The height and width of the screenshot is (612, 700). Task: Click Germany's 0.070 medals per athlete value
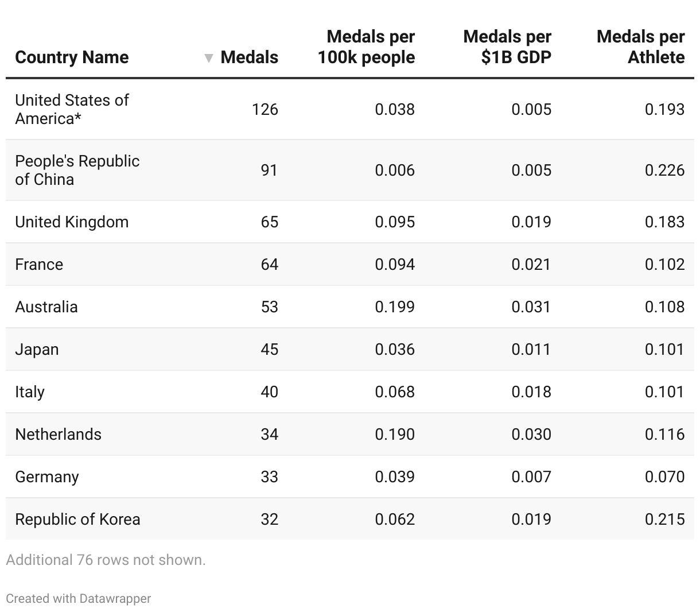coord(664,477)
